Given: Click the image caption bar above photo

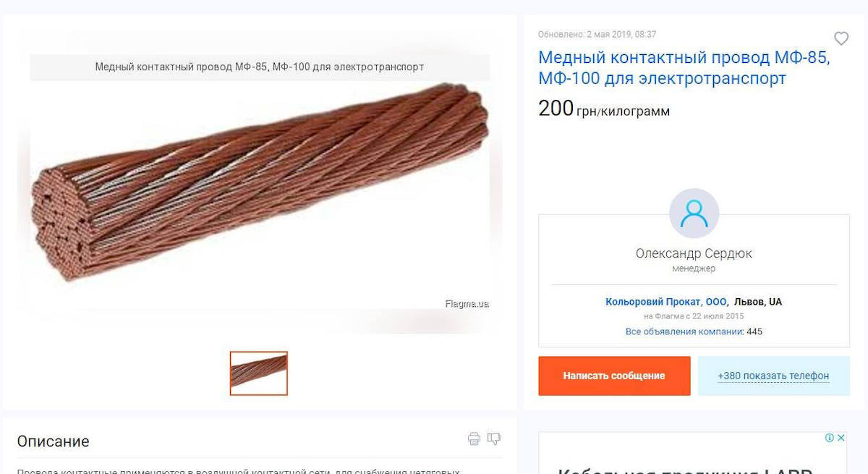Looking at the screenshot, I should [260, 67].
